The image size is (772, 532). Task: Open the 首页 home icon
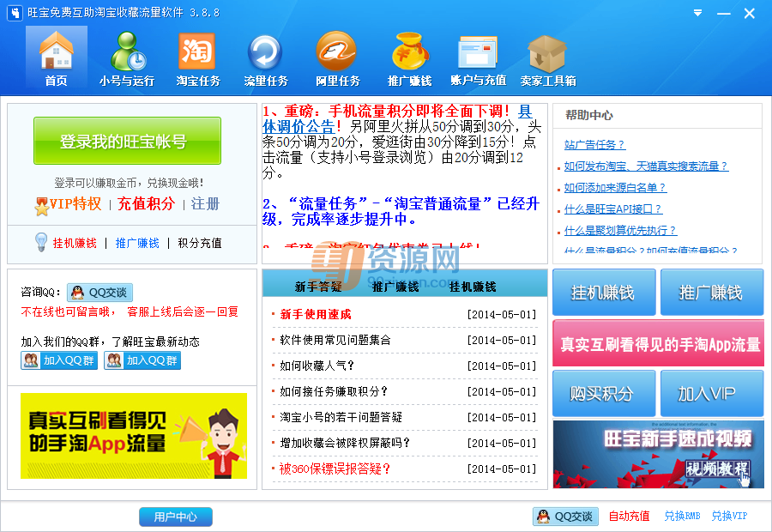point(57,57)
